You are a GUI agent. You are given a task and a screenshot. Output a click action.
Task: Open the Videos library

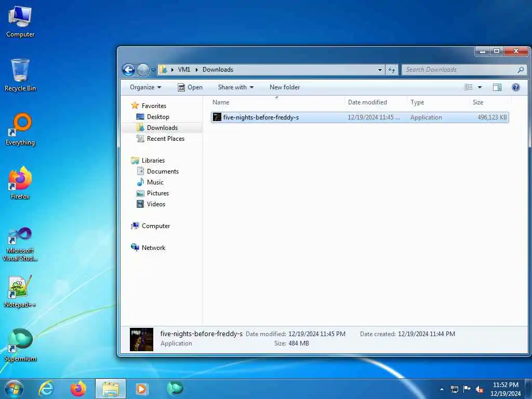(x=156, y=204)
